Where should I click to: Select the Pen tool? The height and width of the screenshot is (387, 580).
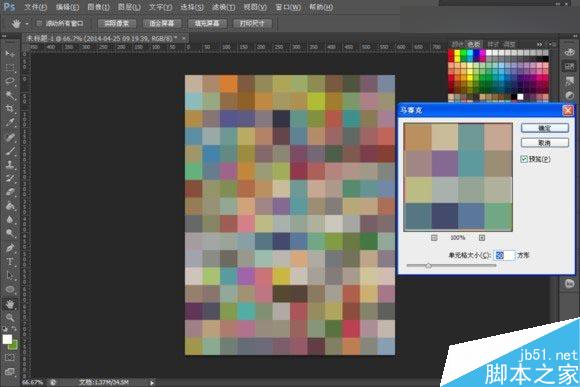10,248
